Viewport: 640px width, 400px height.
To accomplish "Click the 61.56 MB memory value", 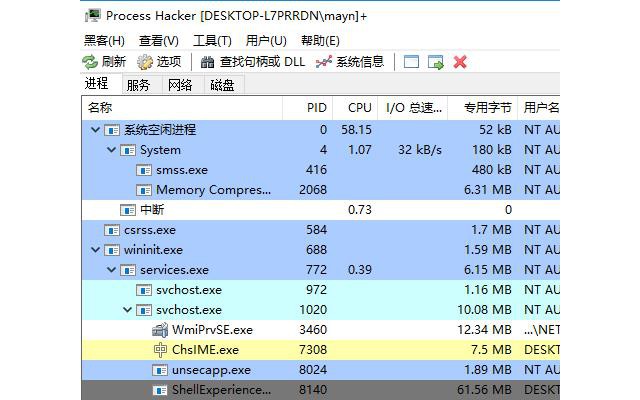I will coord(484,390).
